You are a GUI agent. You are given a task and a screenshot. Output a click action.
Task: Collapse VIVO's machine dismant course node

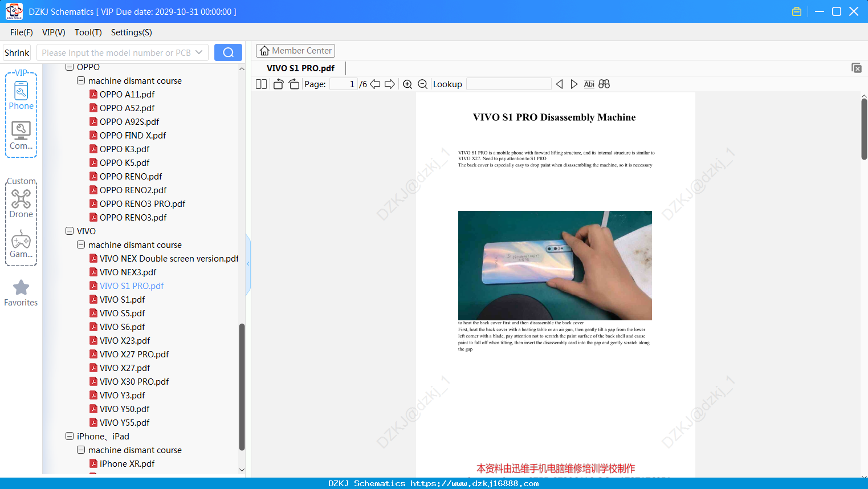81,244
